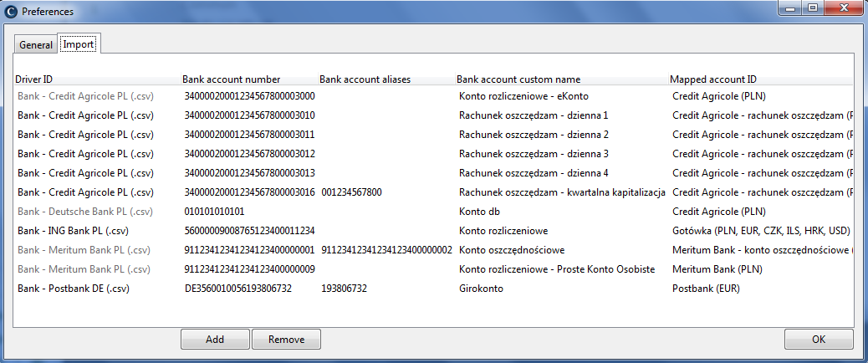Select Rachunek oszczędzam - dzienna 1
Screen dimensions: 868x363
[534, 115]
